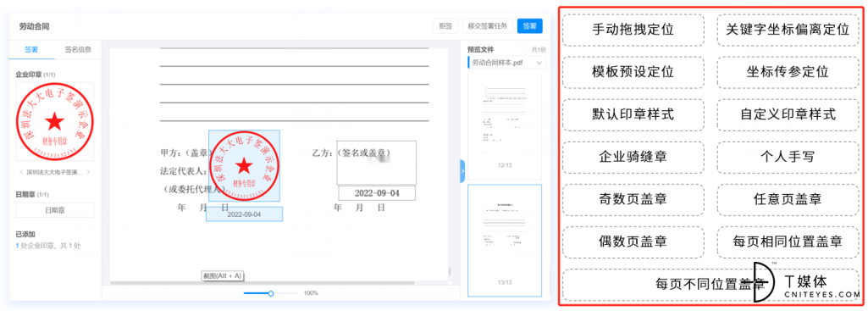Adjust the zoom slider handle
Image resolution: width=868 pixels, height=311 pixels.
(271, 293)
